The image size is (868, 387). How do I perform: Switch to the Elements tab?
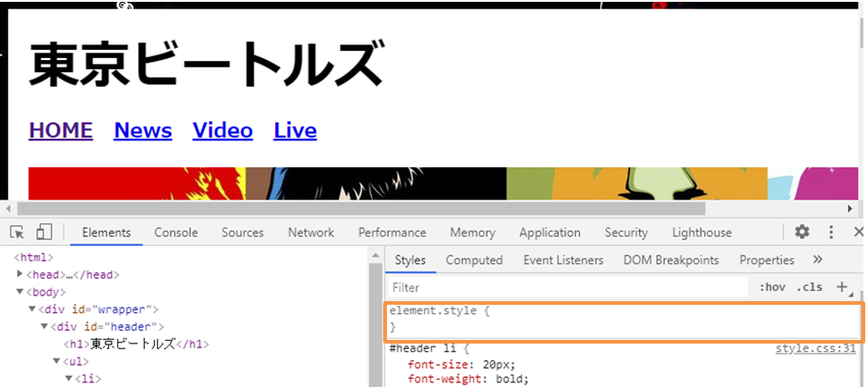click(106, 233)
